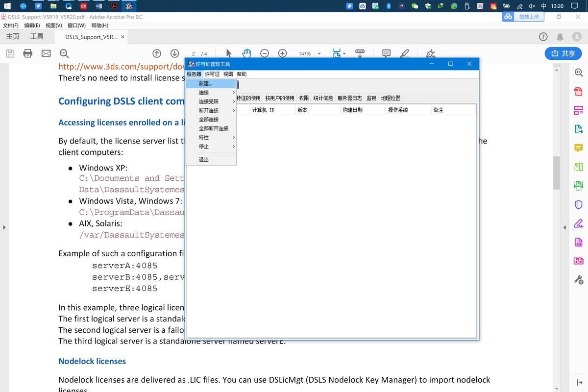Viewport: 588px width, 392px height.
Task: Click the zoom out minus button
Action: [x=265, y=53]
